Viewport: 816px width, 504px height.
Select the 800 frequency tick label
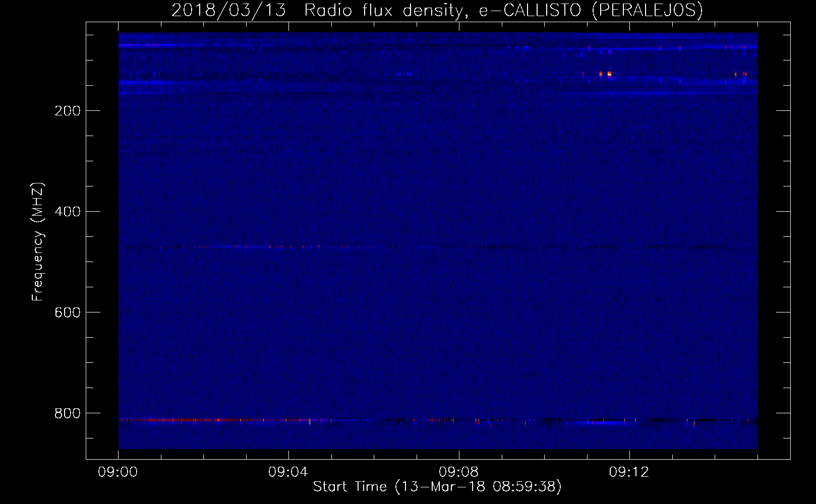pos(68,413)
